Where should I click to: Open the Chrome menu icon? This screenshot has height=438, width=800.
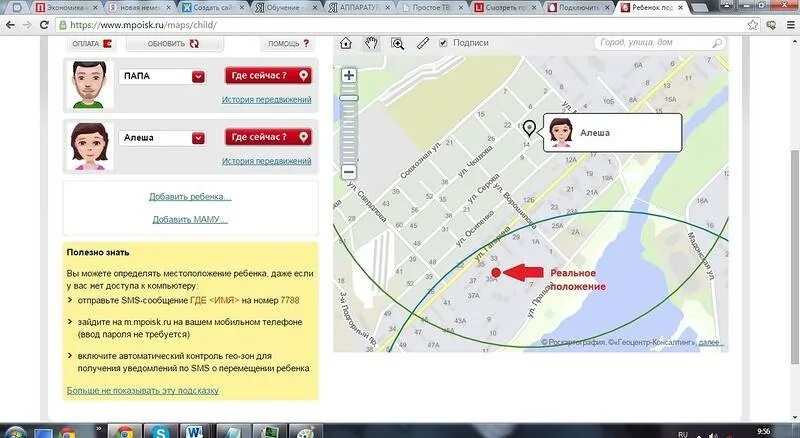point(791,25)
